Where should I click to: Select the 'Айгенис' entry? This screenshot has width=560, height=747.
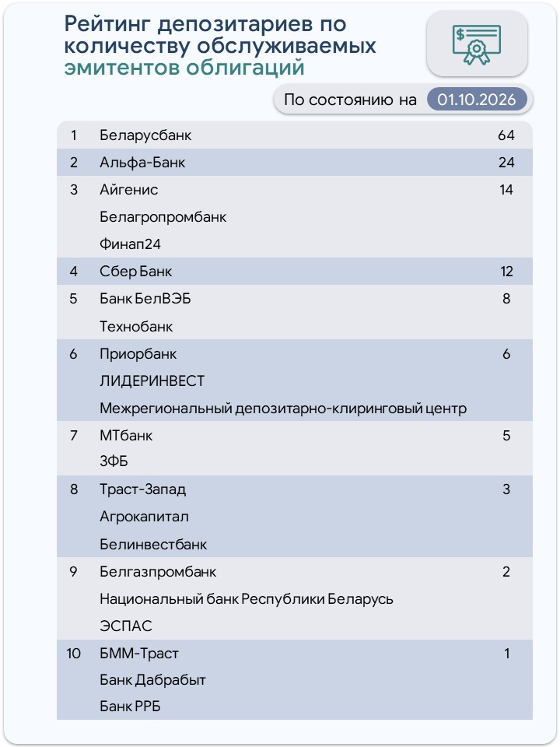(x=128, y=190)
